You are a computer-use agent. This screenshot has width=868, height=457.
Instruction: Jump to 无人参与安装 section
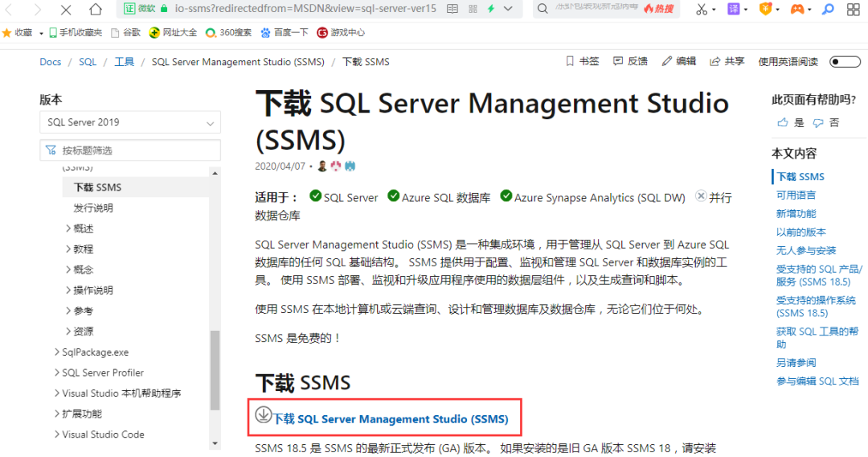(x=805, y=250)
